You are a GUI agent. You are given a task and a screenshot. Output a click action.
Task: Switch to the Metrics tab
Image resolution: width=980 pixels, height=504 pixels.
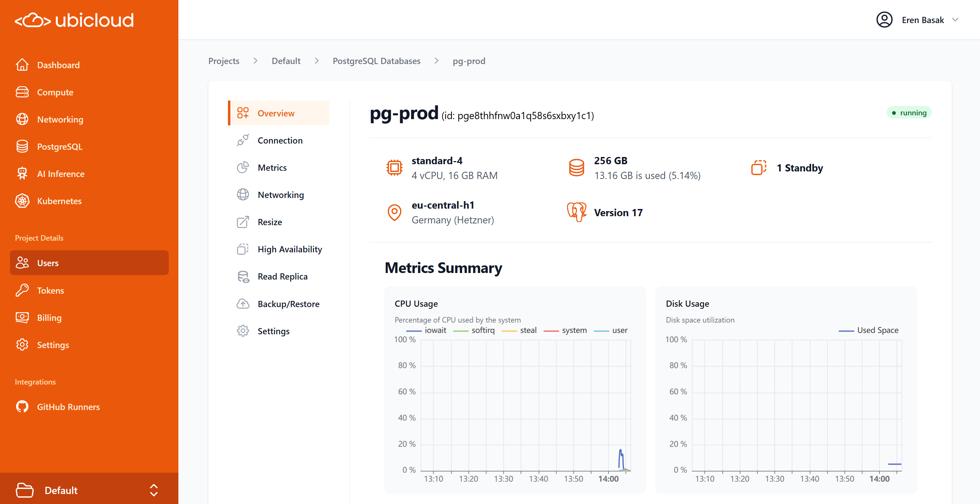(x=272, y=168)
